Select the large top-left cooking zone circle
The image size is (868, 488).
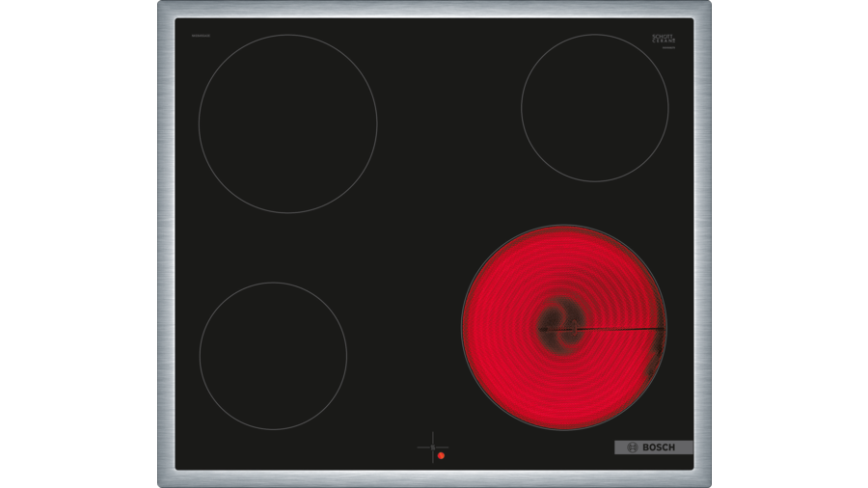(287, 123)
